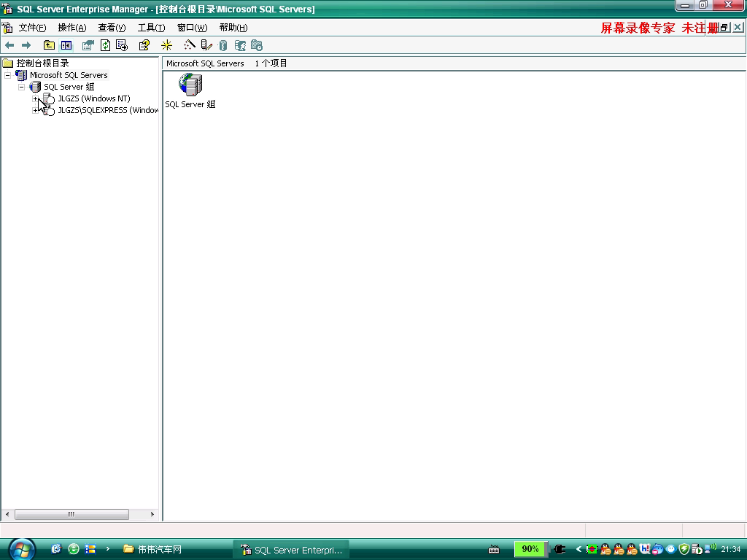
Task: Collapse the SQL Server 组 tree node
Action: click(21, 87)
